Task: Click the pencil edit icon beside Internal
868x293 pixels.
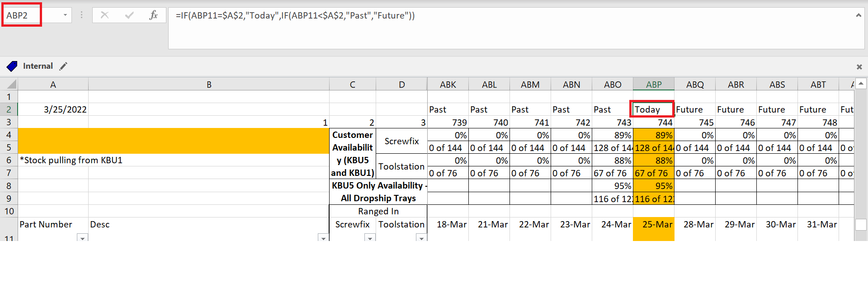Action: pyautogui.click(x=63, y=66)
